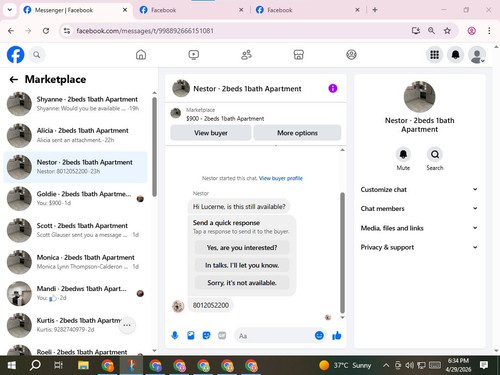Send a thumbs-up like
Screen dimensions: 500x375
pos(337,335)
